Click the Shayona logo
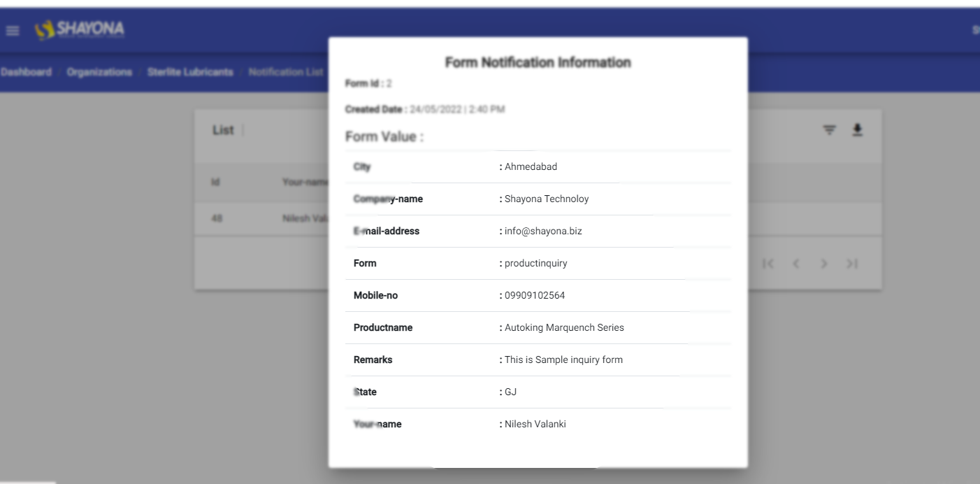Image resolution: width=980 pixels, height=484 pixels. [x=80, y=30]
